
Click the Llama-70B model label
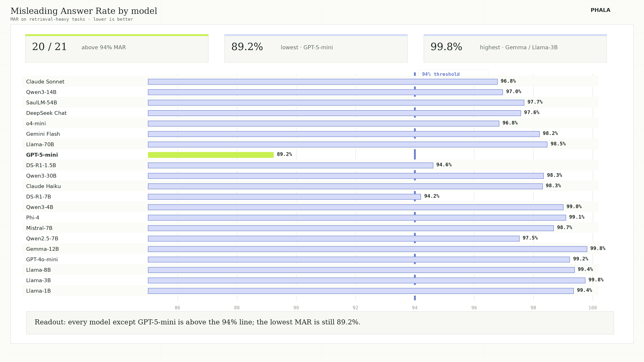click(x=40, y=145)
